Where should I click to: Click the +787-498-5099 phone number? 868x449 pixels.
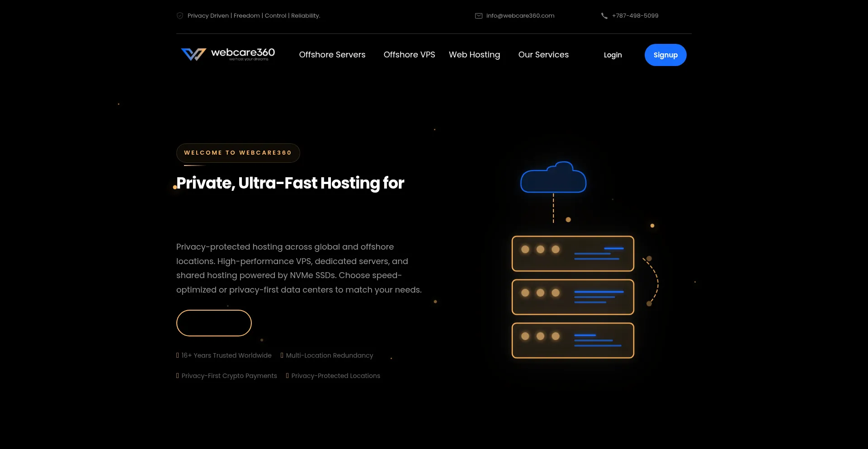(635, 16)
